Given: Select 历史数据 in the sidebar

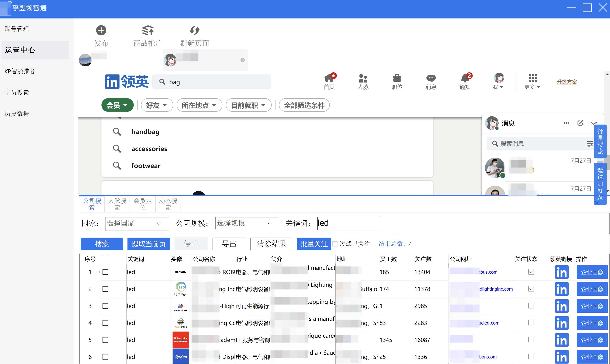Looking at the screenshot, I should click(16, 113).
